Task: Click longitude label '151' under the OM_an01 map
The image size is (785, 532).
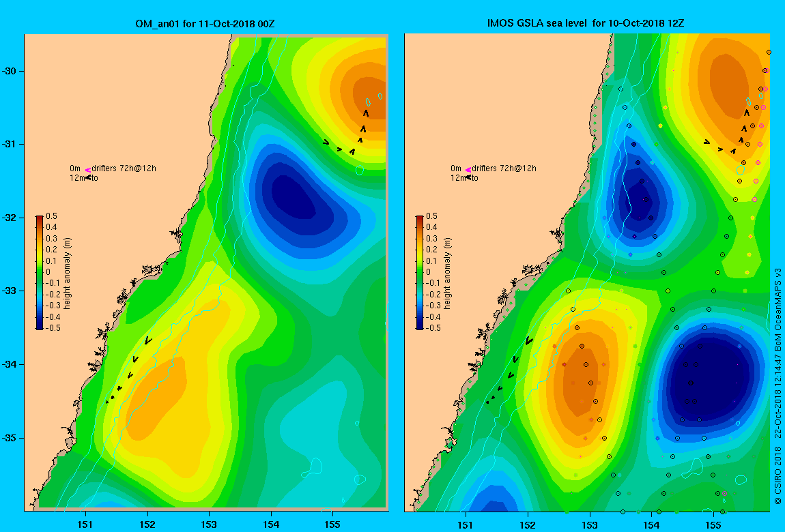Action: pyautogui.click(x=85, y=524)
